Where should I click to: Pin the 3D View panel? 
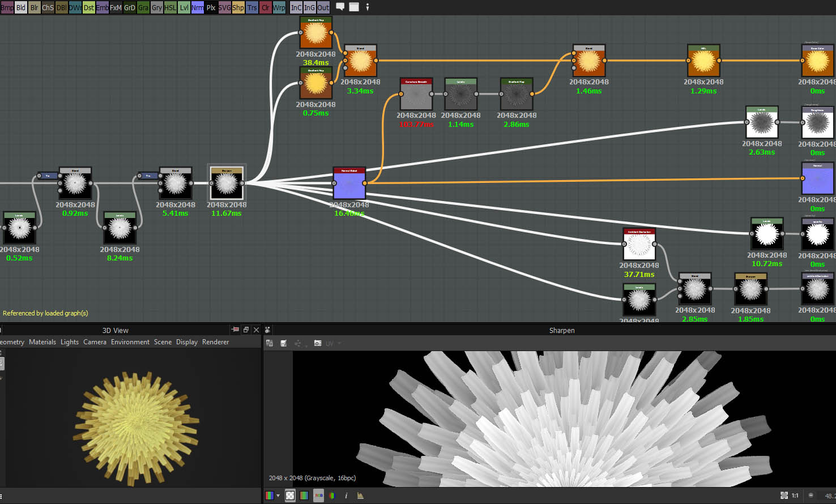[235, 330]
